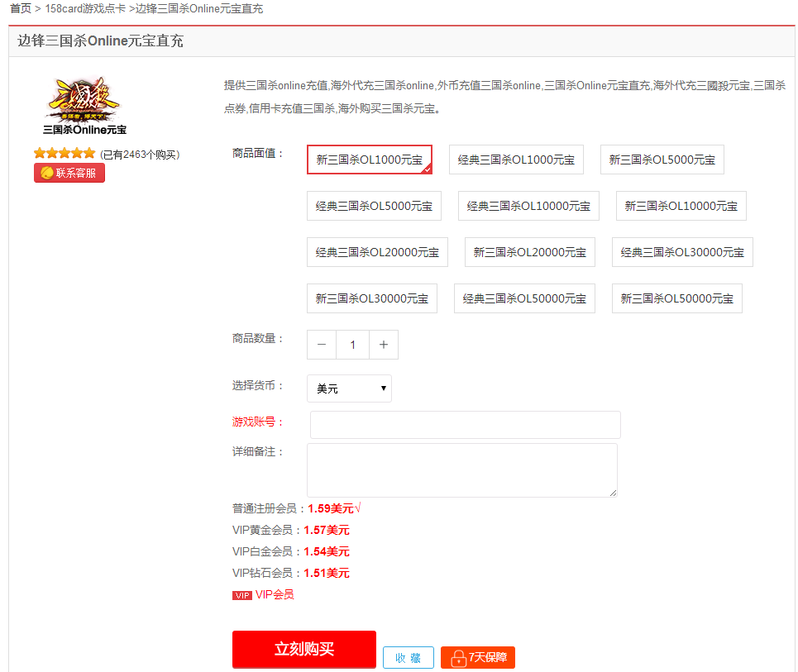Choose 新三国杀OL50000元宝 denomination
798x672 pixels.
click(677, 298)
